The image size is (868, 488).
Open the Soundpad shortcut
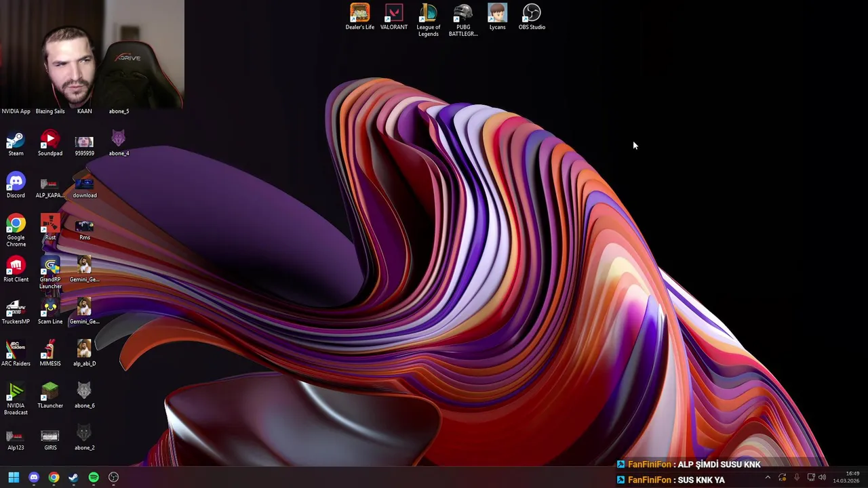coord(50,144)
